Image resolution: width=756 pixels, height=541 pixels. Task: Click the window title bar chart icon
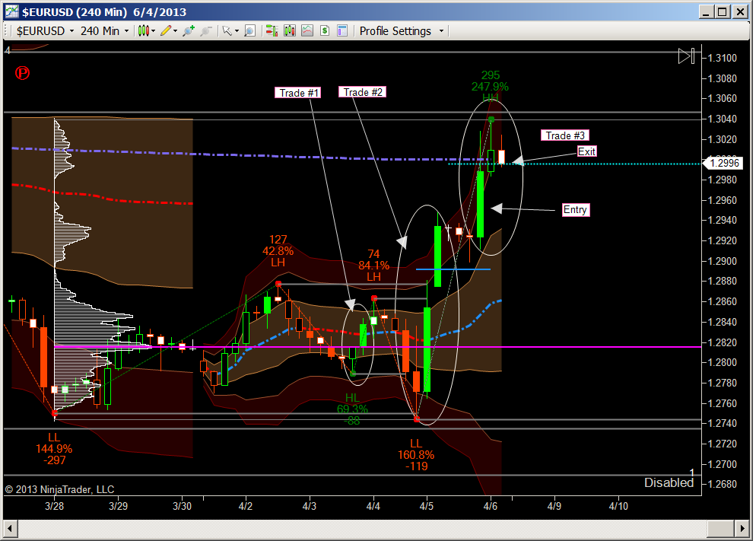[x=11, y=11]
